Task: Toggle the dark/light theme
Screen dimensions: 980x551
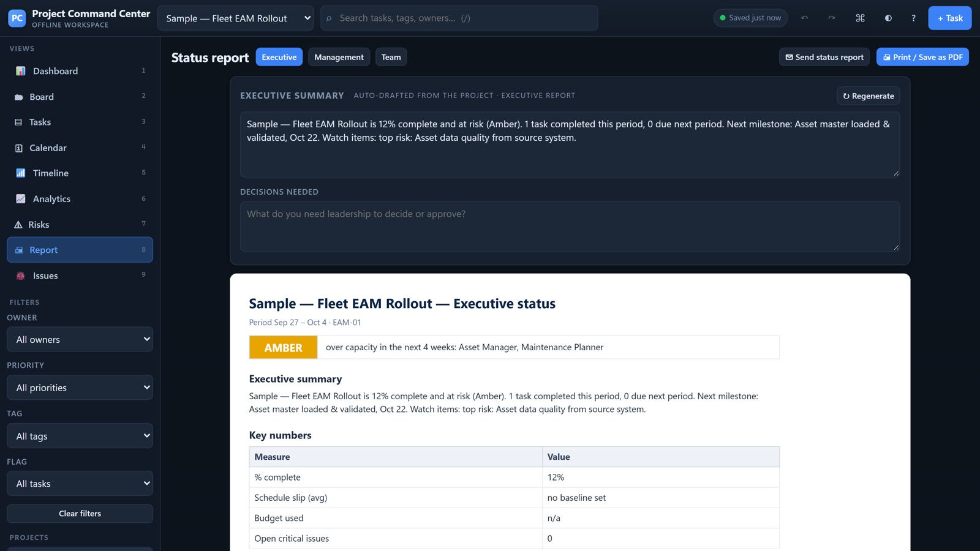Action: (x=888, y=18)
